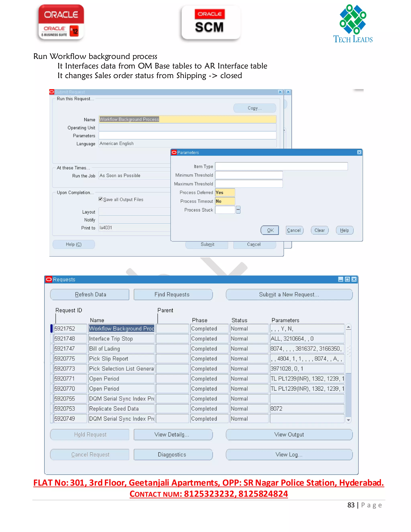The width and height of the screenshot is (411, 532).
Task: Click the Copy... button in Submit Request
Action: [x=254, y=108]
